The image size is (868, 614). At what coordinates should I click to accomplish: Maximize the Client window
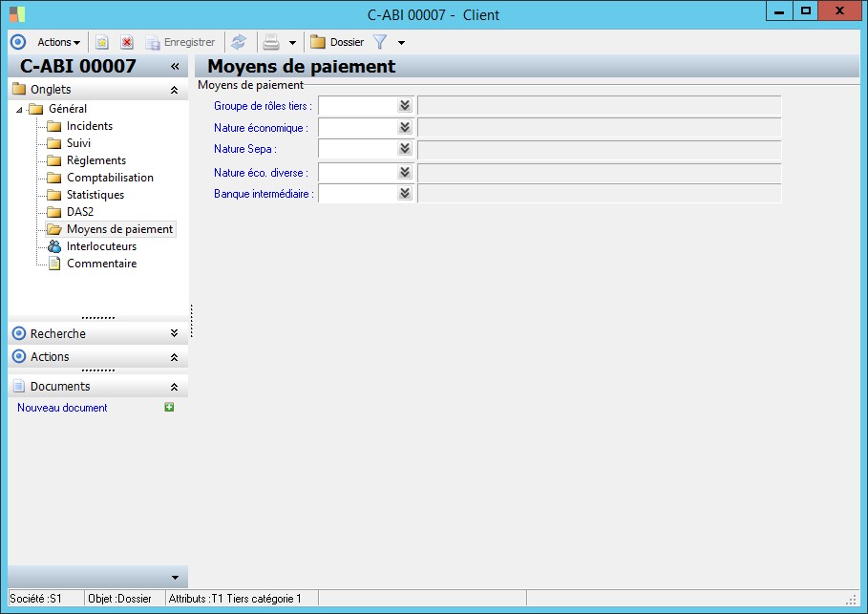(x=805, y=11)
